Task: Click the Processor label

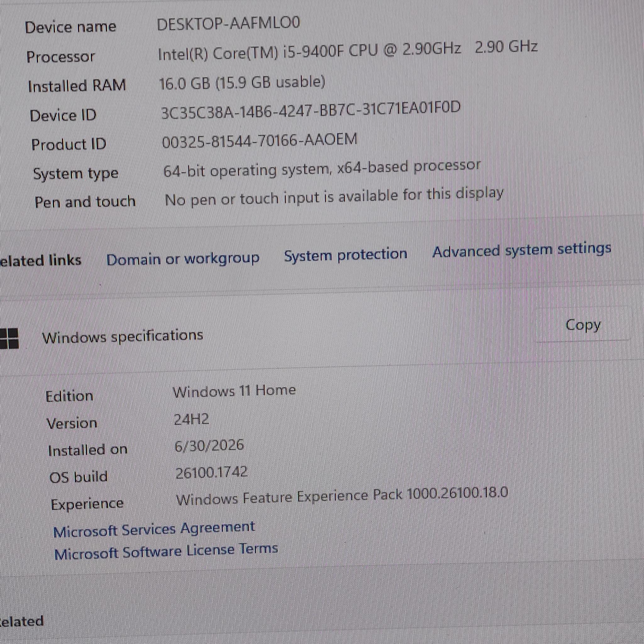Action: pyautogui.click(x=61, y=57)
